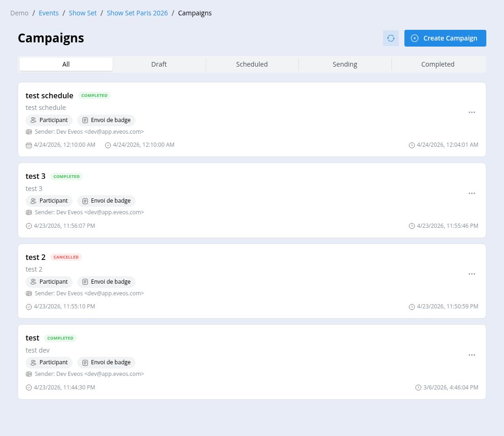View the Completed campaigns tab
The width and height of the screenshot is (504, 436).
(438, 64)
